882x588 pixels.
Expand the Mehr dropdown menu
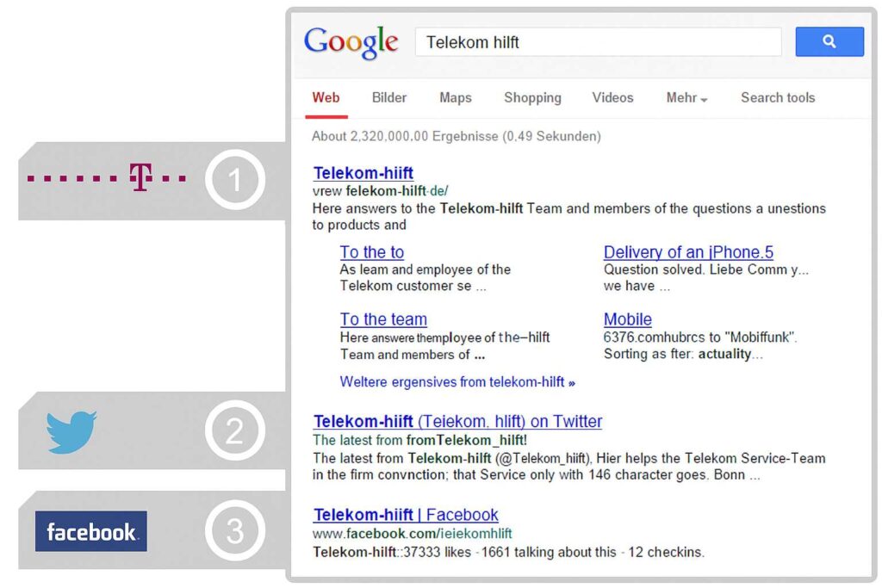[686, 98]
